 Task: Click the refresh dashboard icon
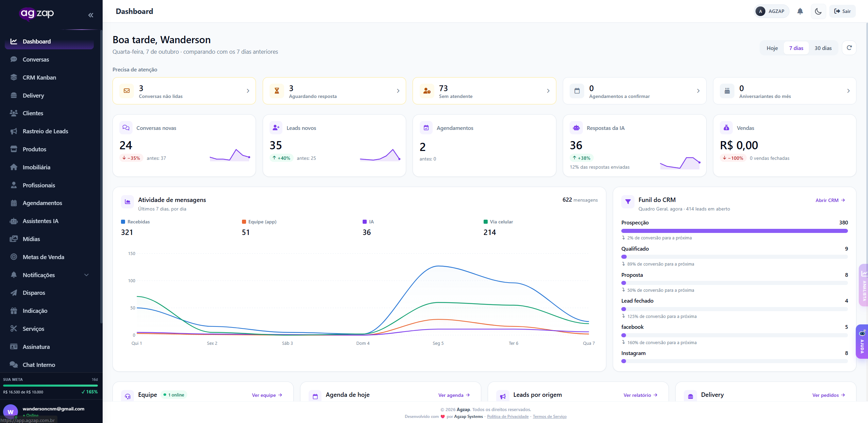849,48
